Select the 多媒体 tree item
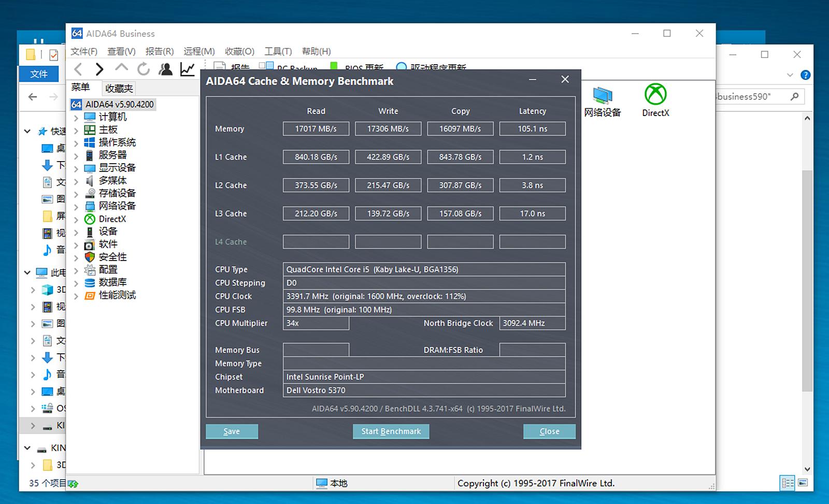 [112, 180]
